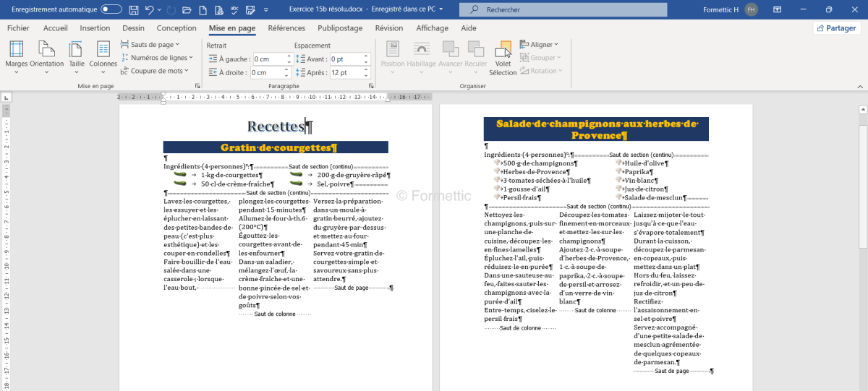Click the open folder icon in quick access
868x391 pixels.
click(x=187, y=9)
